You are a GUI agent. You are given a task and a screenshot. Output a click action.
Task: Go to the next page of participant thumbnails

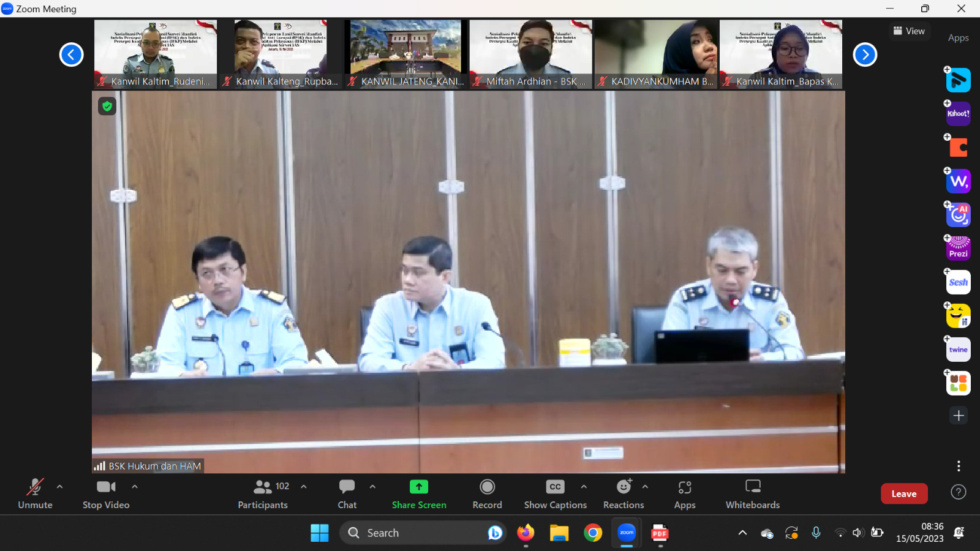pyautogui.click(x=865, y=54)
